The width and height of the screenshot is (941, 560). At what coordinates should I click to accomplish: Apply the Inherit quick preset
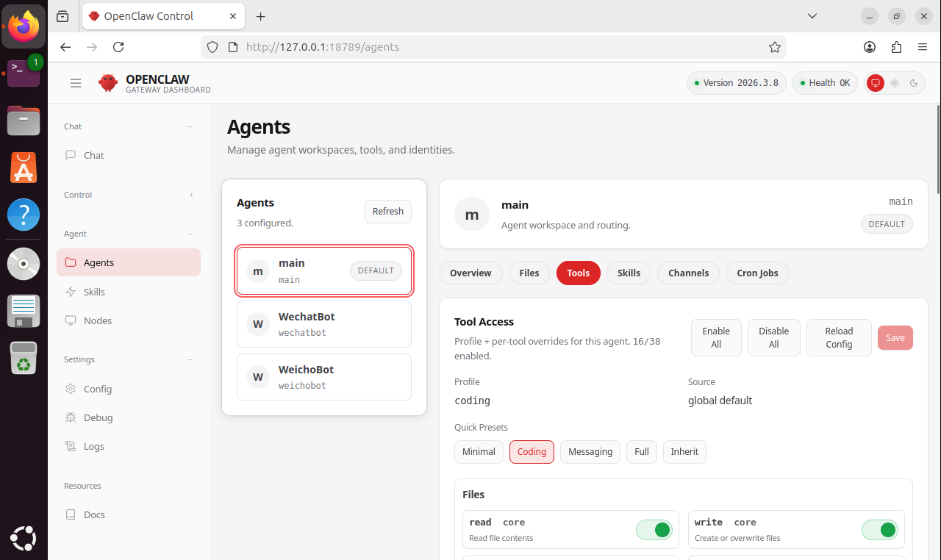tap(684, 451)
